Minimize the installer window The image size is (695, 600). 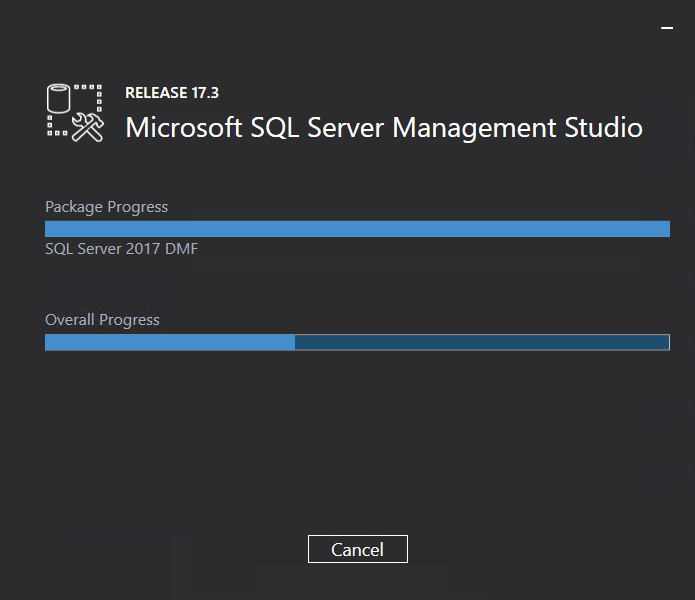pyautogui.click(x=667, y=28)
